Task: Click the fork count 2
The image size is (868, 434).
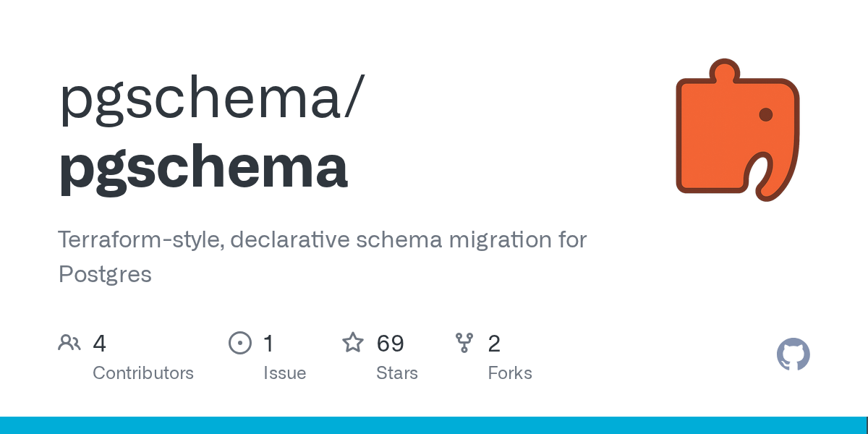Action: click(494, 344)
